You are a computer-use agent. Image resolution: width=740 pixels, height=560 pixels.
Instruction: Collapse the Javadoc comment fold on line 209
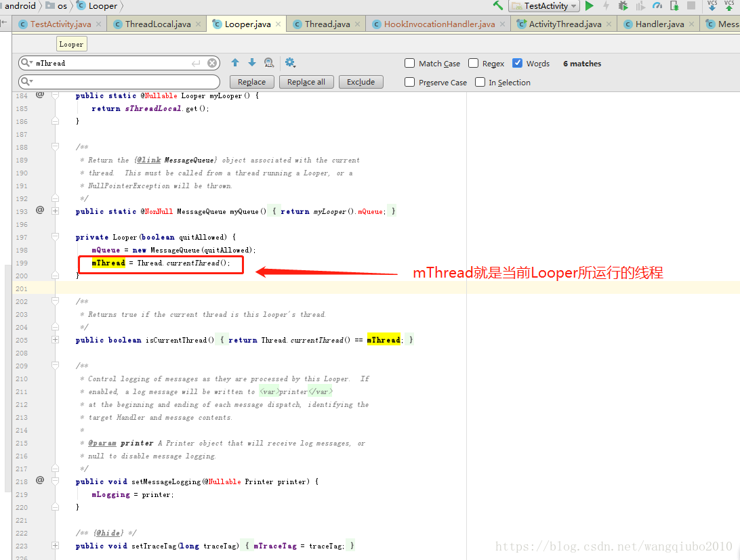coord(55,365)
